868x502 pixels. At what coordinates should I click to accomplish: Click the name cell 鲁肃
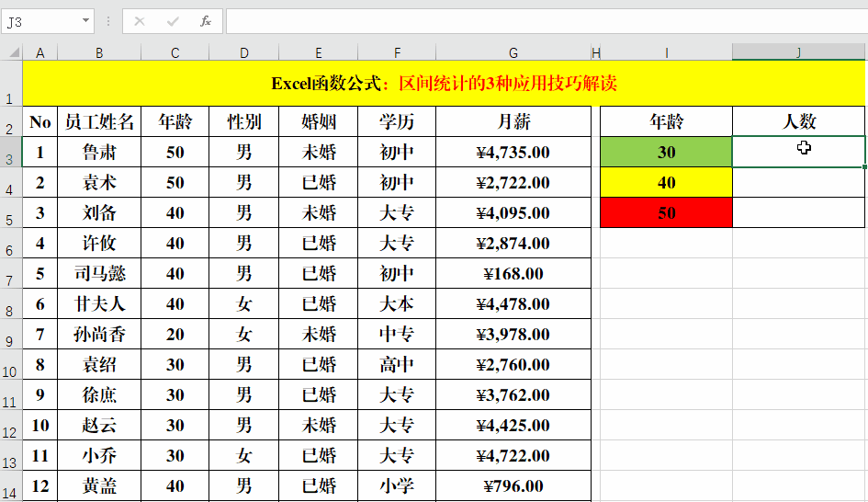coord(99,152)
